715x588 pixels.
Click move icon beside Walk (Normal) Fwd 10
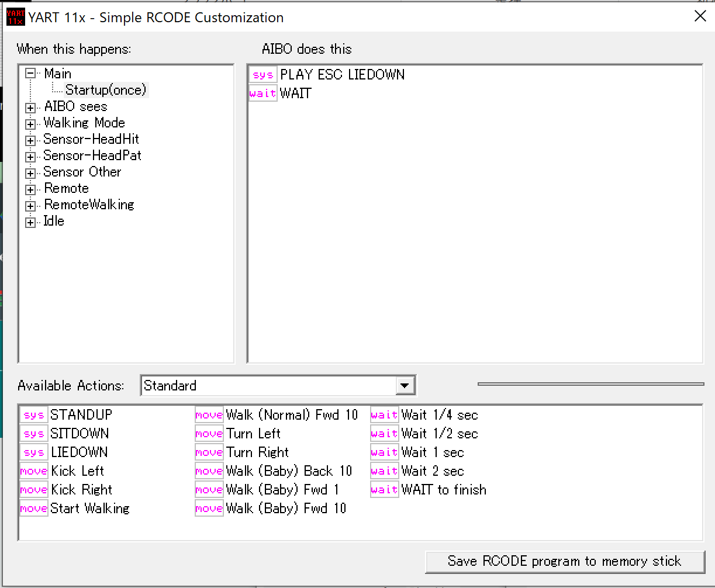[x=209, y=415]
